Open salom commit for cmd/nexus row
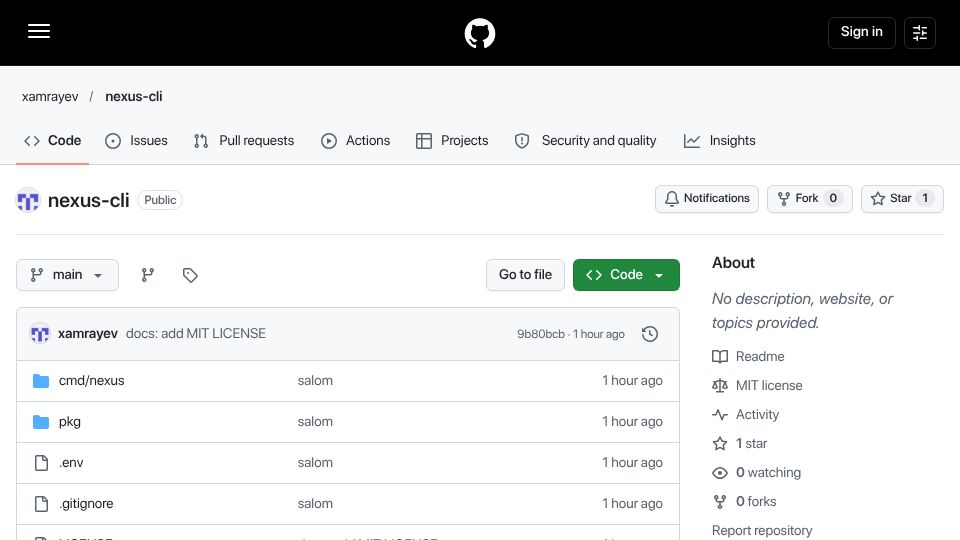 pyautogui.click(x=315, y=381)
